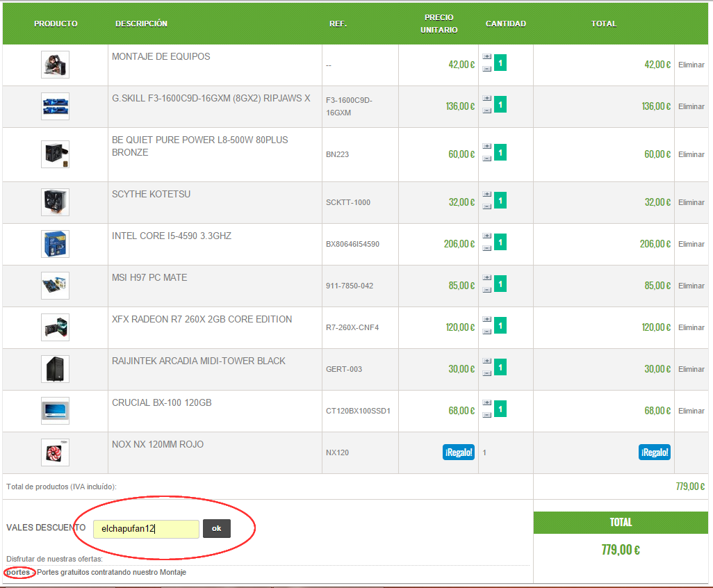713x588 pixels.
Task: Open G.SKILL RIPJAWS memory thumbnail
Action: pos(55,106)
